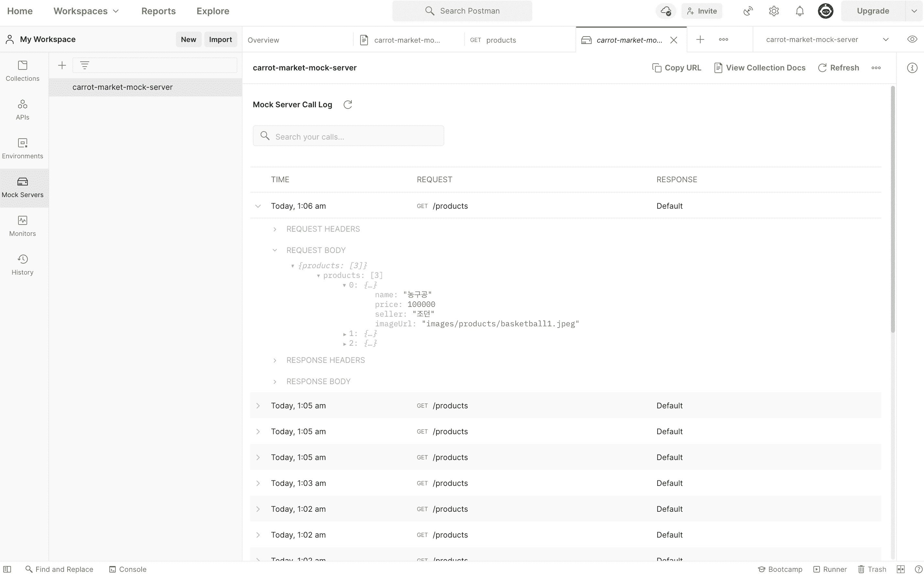This screenshot has height=577, width=924.
Task: Select the Mock Servers sidebar panel
Action: (23, 188)
